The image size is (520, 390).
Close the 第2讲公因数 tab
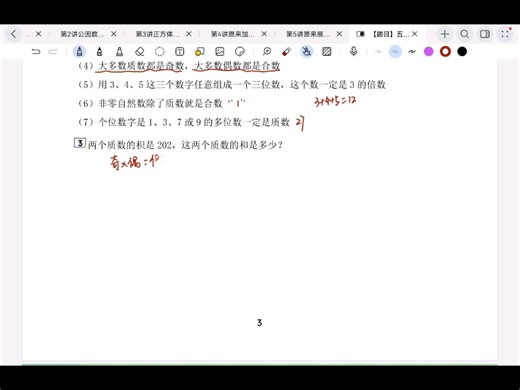114,34
